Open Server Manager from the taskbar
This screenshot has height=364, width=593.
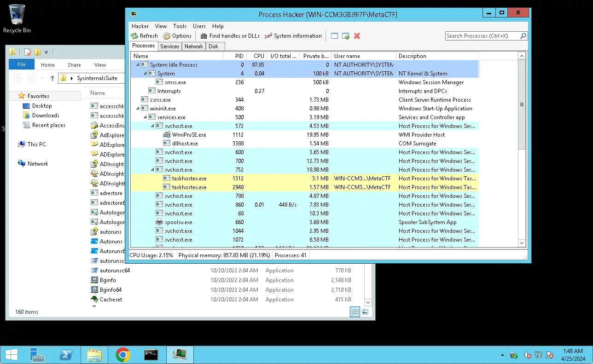coord(37,355)
